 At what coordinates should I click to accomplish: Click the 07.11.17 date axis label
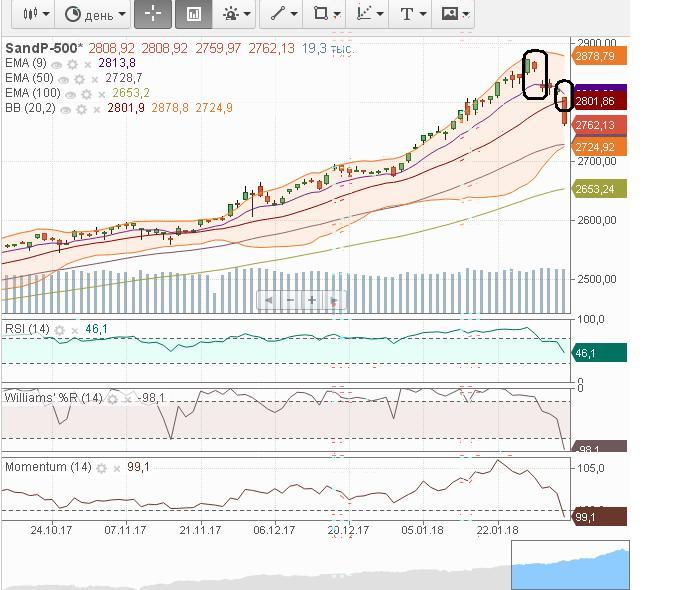pos(126,530)
